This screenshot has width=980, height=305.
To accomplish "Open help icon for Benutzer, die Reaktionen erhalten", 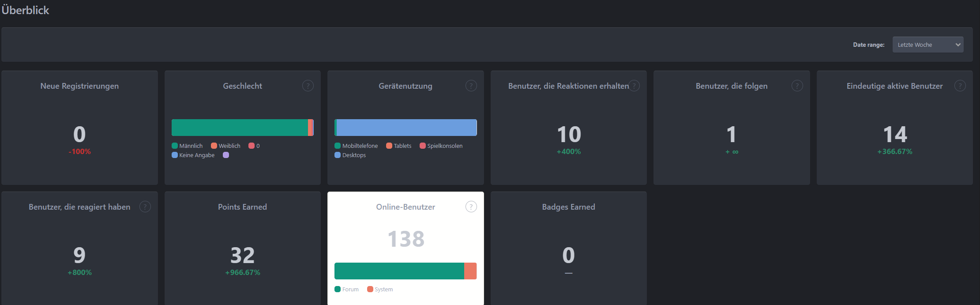I will [634, 86].
